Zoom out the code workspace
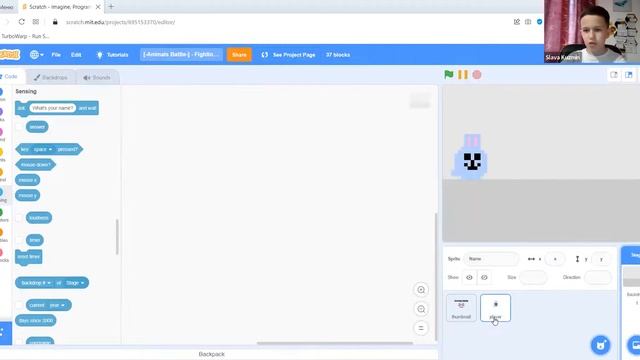This screenshot has height=360, width=640. point(421,309)
